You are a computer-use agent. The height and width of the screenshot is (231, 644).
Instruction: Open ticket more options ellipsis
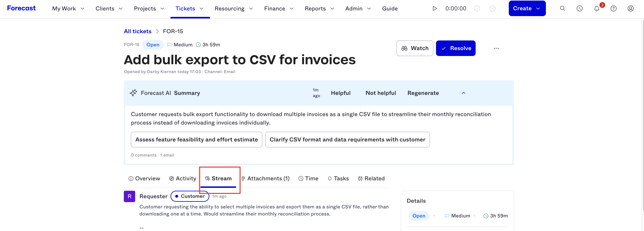point(496,48)
